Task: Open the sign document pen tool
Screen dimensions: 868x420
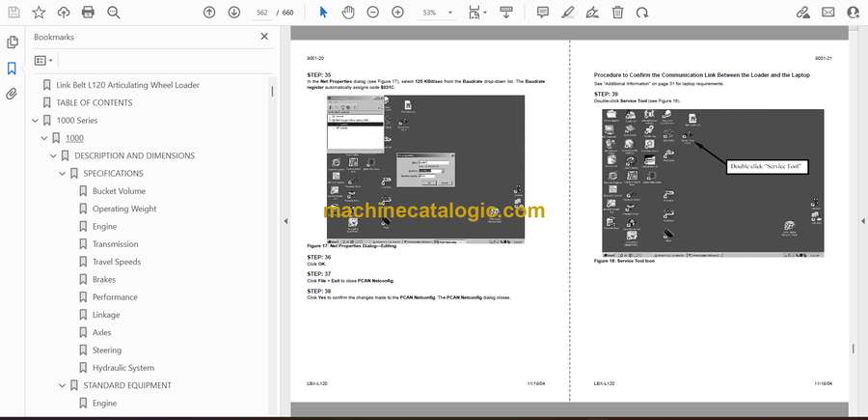Action: click(x=592, y=13)
